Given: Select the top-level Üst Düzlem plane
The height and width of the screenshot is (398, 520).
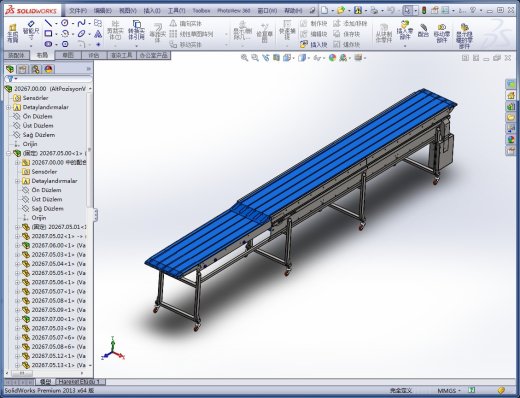Looking at the screenshot, I should pyautogui.click(x=38, y=126).
